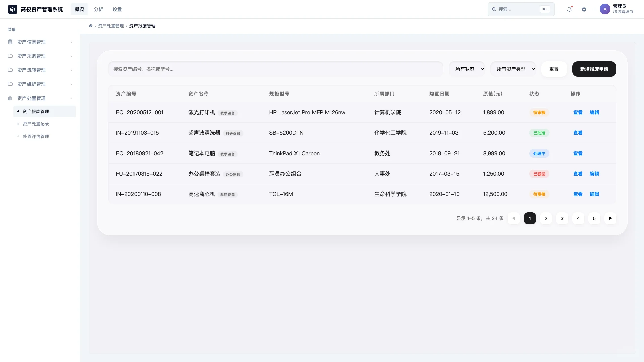Click the 资产维护管理 folder icon
This screenshot has height=362, width=644.
pos(10,84)
